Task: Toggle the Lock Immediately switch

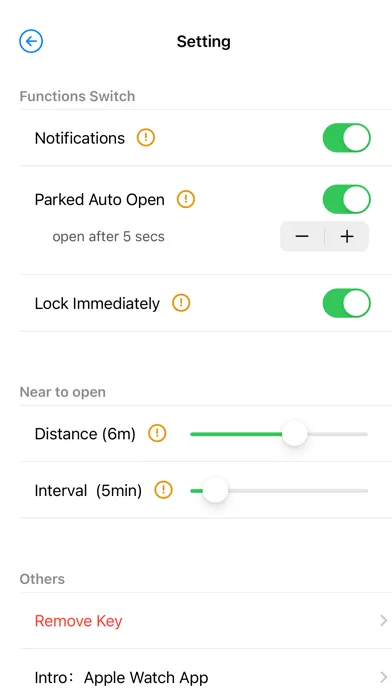Action: (x=346, y=303)
